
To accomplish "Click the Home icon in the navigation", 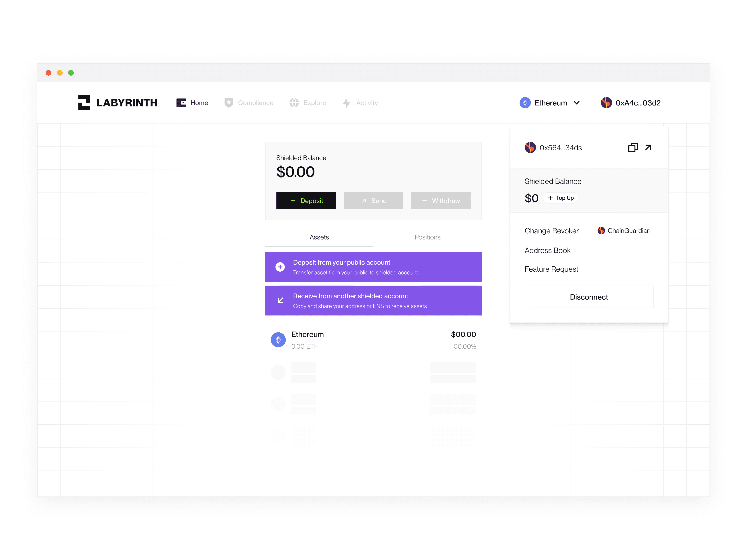I will click(x=181, y=103).
